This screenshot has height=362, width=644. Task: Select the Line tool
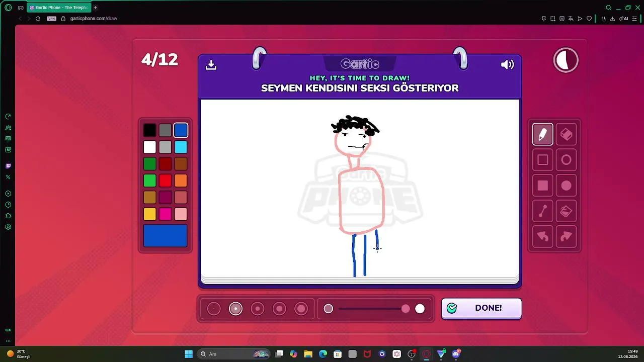[x=542, y=211]
